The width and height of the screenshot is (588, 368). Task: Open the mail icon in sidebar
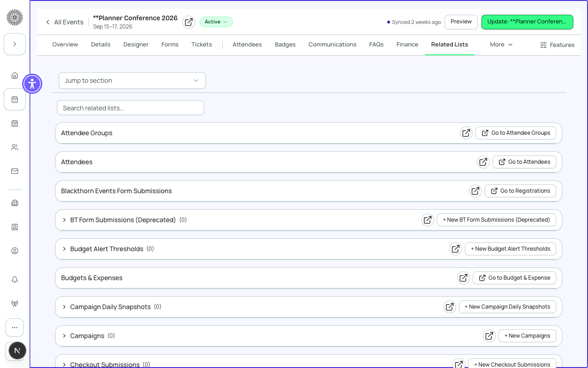coord(15,171)
